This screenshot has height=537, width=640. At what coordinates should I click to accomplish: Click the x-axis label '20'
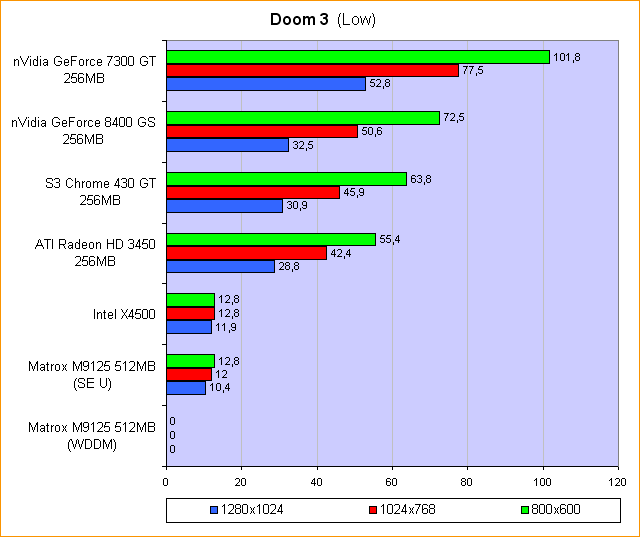click(x=240, y=482)
